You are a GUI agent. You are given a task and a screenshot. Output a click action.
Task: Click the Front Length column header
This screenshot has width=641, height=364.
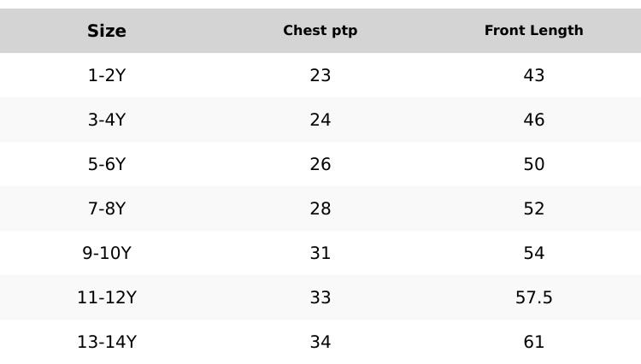534,31
